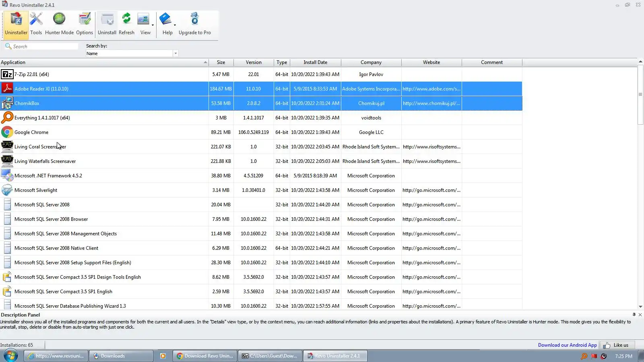Select the Microsoft .NET Framework 4.5.2 icon
Image resolution: width=644 pixels, height=362 pixels.
7,176
